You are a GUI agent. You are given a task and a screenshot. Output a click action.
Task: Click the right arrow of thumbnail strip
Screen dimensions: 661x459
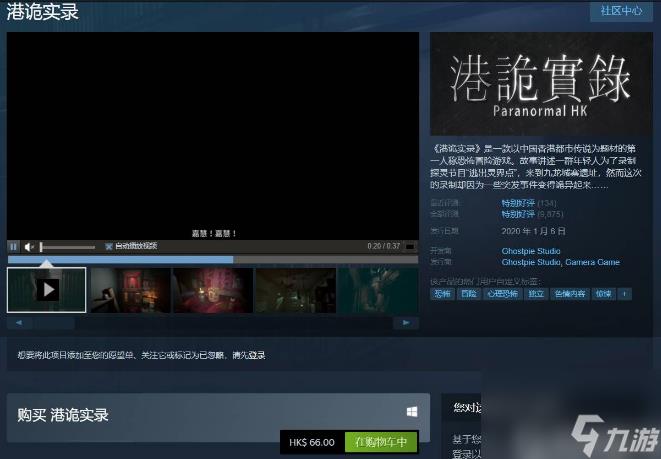[406, 323]
